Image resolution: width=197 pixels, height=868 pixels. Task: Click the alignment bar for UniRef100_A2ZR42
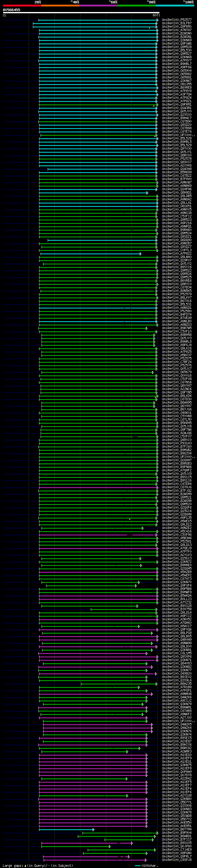point(85,779)
